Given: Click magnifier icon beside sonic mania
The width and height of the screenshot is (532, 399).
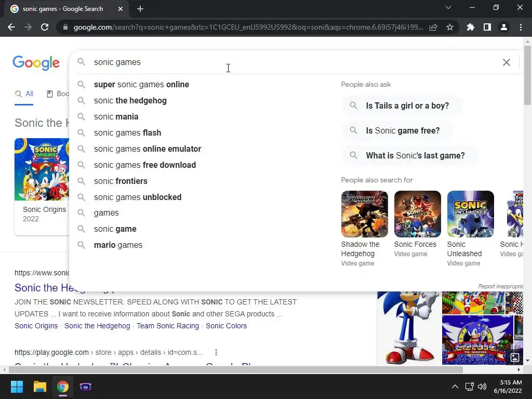Looking at the screenshot, I should 81,117.
